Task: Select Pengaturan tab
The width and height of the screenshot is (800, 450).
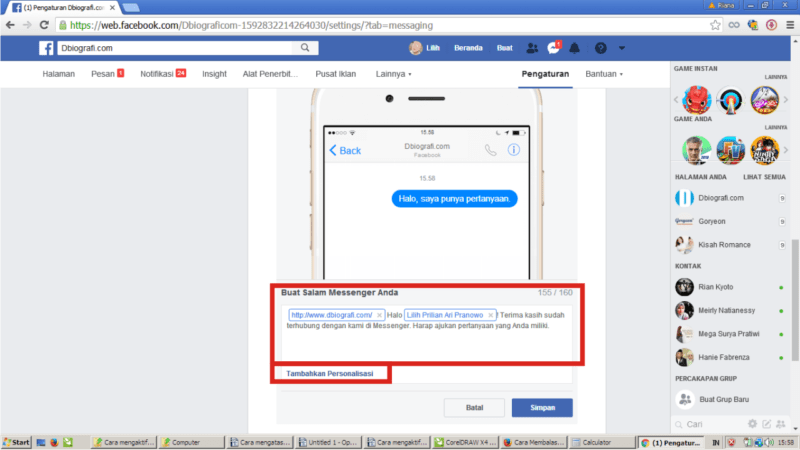Action: coord(545,74)
